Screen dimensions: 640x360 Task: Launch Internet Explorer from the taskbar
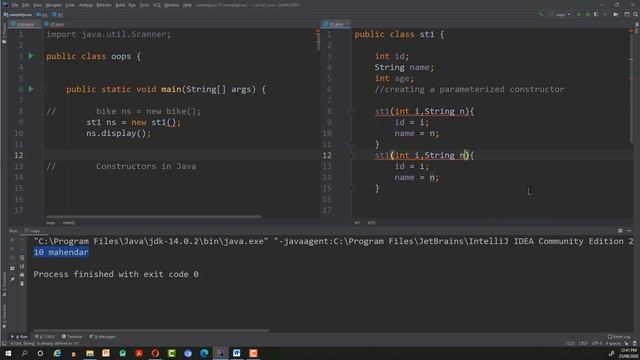coord(57,353)
